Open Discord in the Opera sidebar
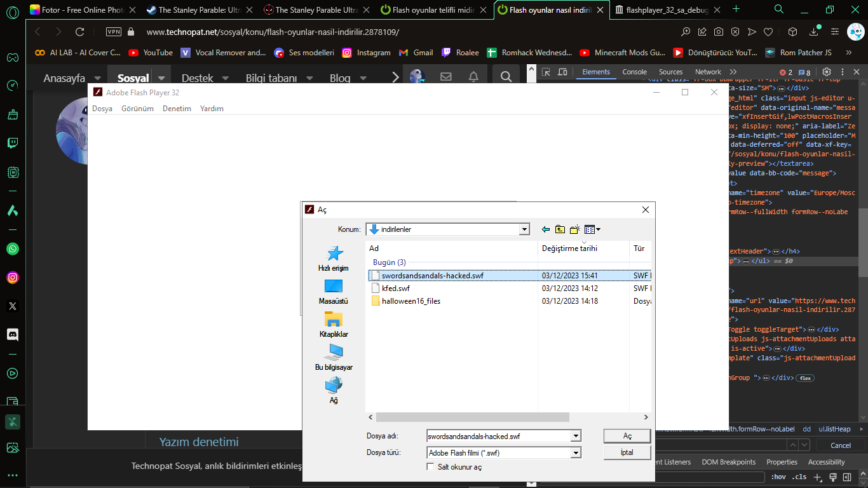The width and height of the screenshot is (868, 488). [13, 334]
